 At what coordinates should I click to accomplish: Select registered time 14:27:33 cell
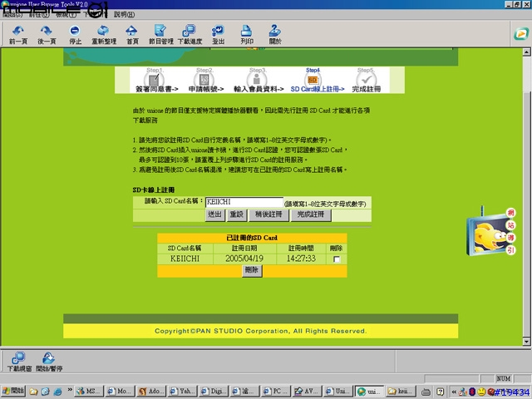pos(301,259)
